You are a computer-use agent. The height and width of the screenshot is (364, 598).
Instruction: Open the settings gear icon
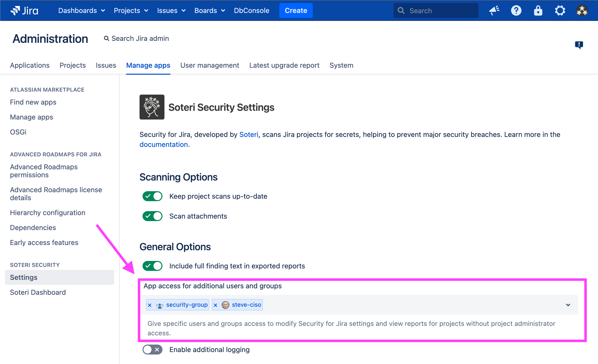pyautogui.click(x=560, y=10)
